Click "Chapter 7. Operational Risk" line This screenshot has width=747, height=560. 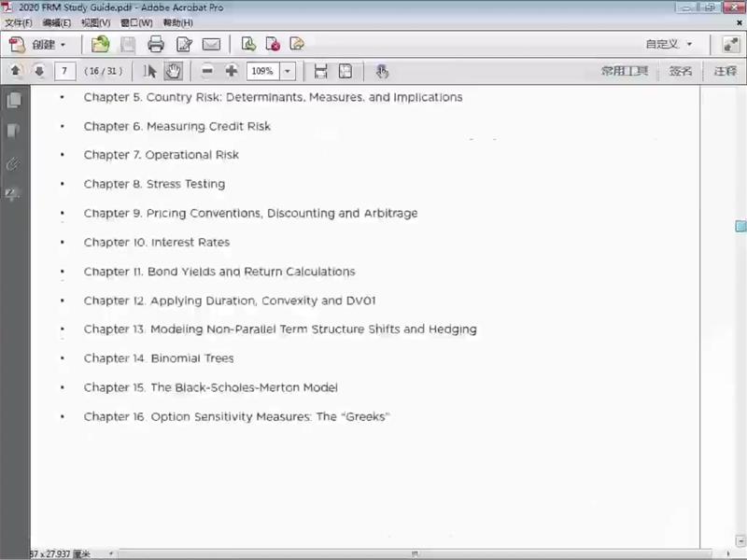[162, 155]
